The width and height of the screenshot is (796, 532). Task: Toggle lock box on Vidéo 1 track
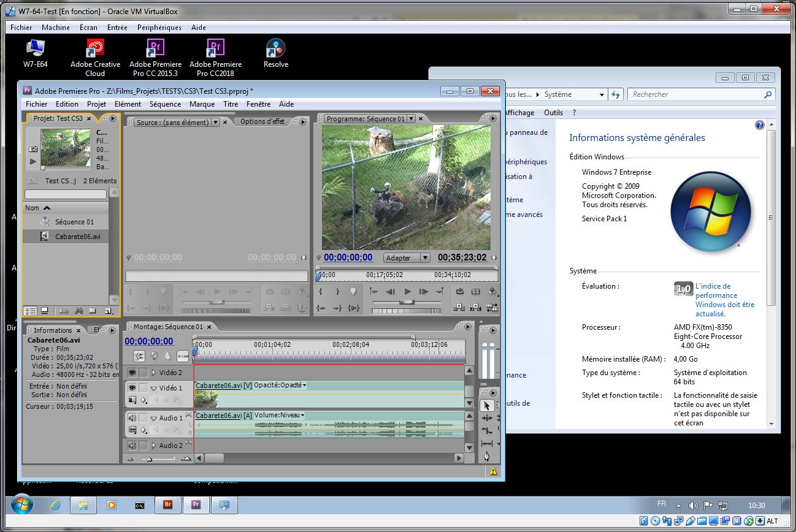(143, 388)
